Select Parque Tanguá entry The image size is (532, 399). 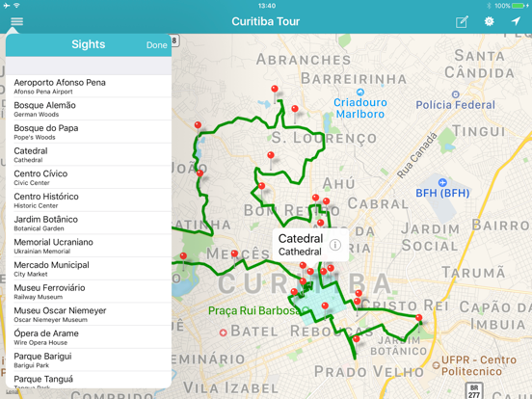tap(89, 381)
